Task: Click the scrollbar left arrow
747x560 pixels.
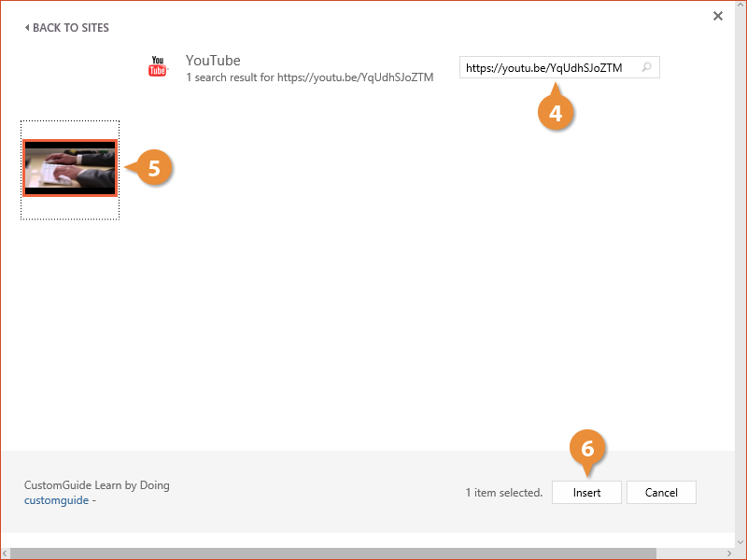Action: pos(5,553)
